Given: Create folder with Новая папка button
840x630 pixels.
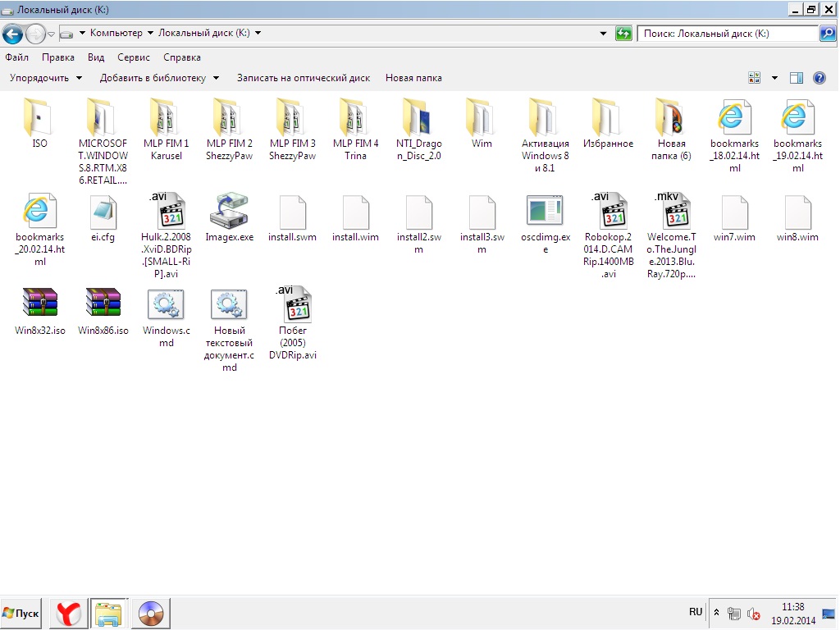Looking at the screenshot, I should 413,78.
